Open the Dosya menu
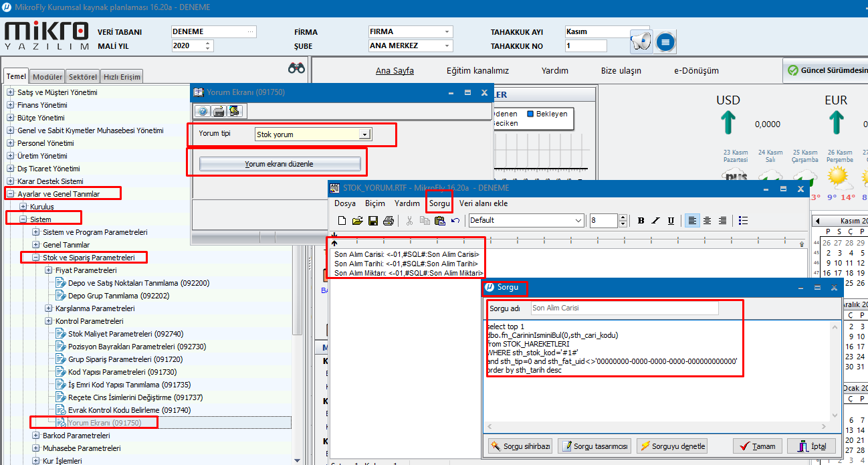This screenshot has height=465, width=868. click(345, 203)
